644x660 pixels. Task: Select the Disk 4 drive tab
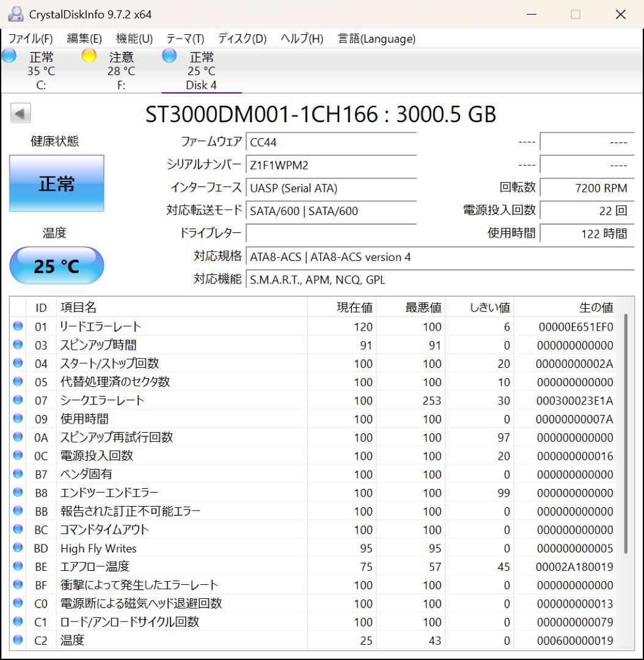(202, 71)
